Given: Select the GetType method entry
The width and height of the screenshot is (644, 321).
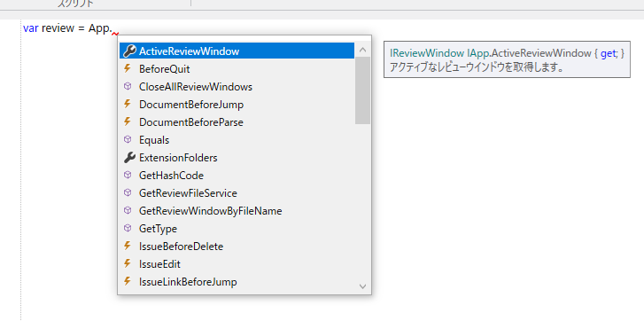Looking at the screenshot, I should pyautogui.click(x=237, y=229).
